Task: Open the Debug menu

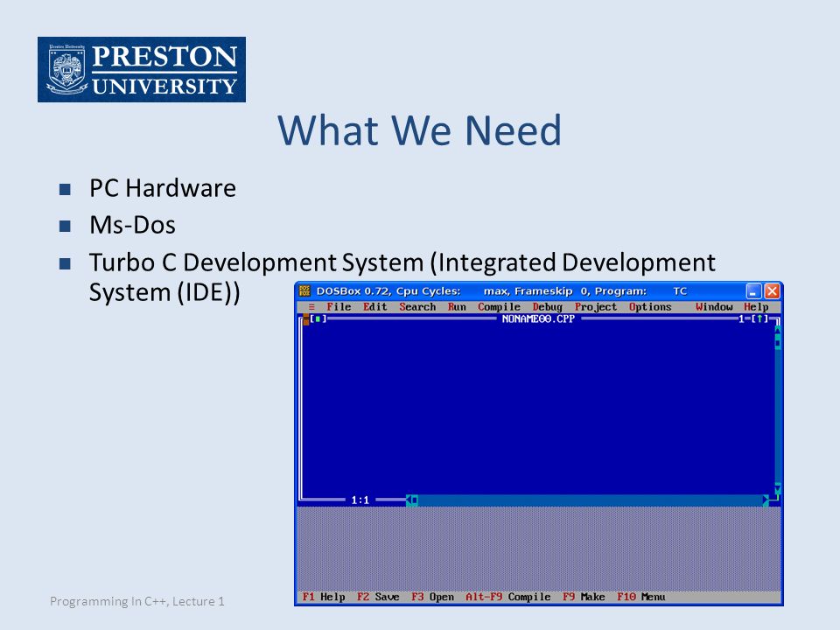Action: click(548, 307)
